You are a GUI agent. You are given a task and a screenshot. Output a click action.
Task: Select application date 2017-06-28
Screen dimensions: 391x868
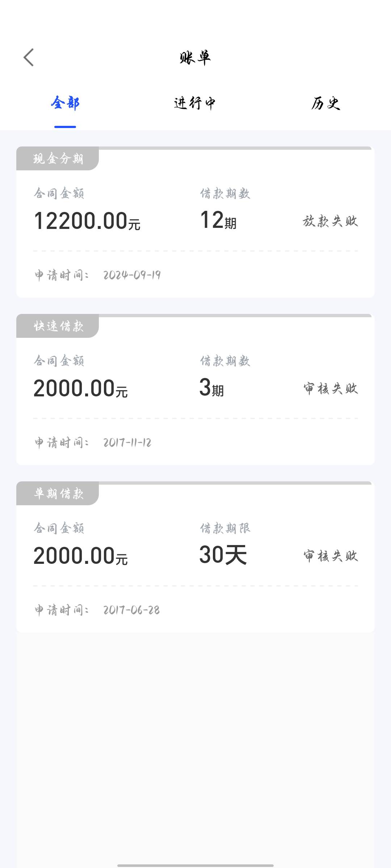click(131, 610)
